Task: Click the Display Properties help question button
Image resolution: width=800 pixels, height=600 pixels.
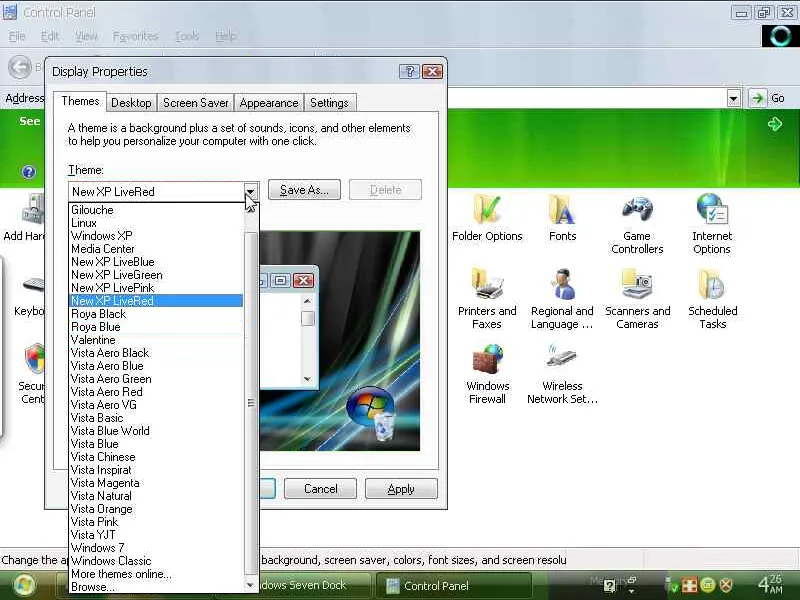Action: tap(409, 71)
